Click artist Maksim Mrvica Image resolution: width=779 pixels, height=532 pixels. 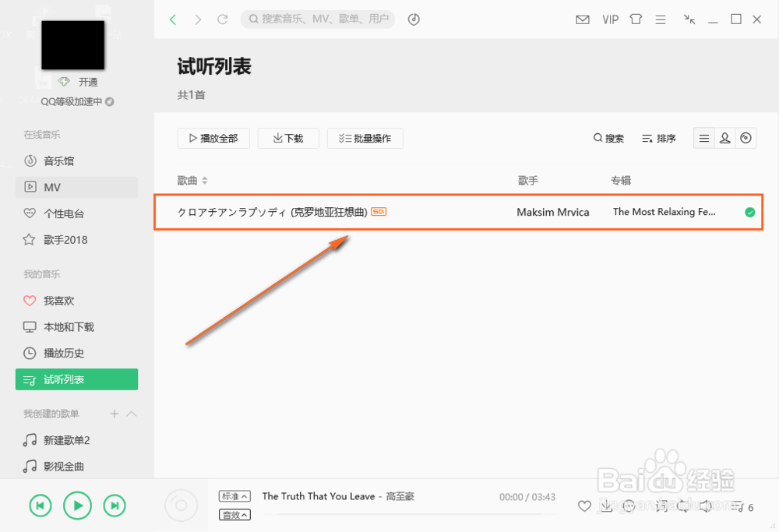553,212
